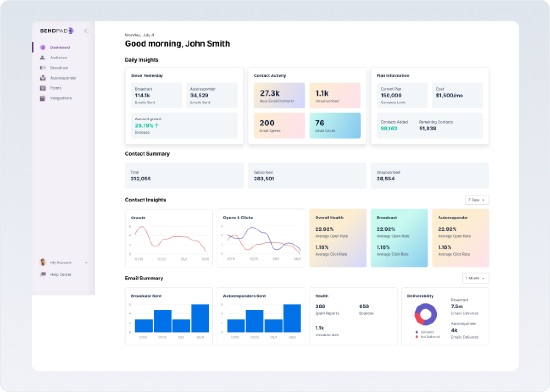
Task: Click the Broadcast 114.1k Emails Sent tile
Action: (156, 96)
